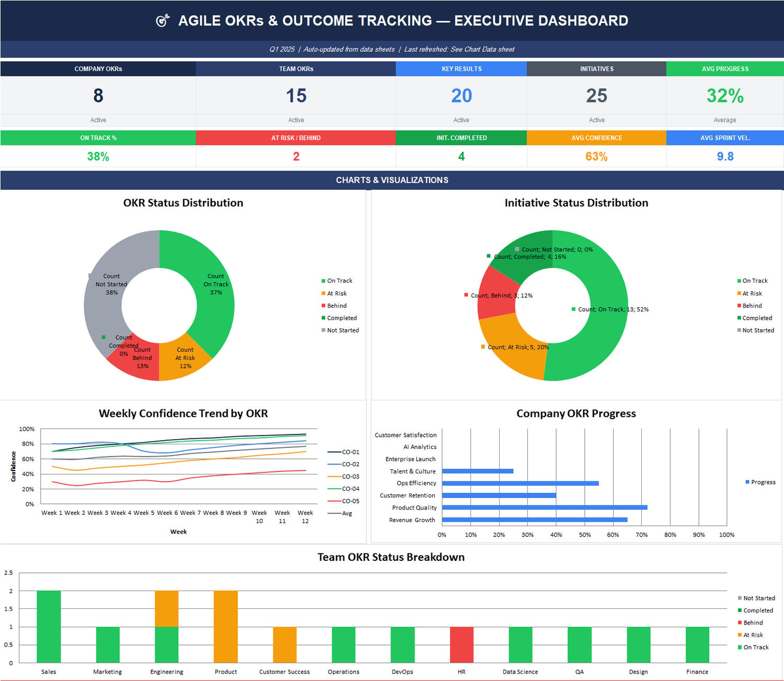This screenshot has height=681, width=784.
Task: Click the Key Results value 20
Action: click(462, 96)
